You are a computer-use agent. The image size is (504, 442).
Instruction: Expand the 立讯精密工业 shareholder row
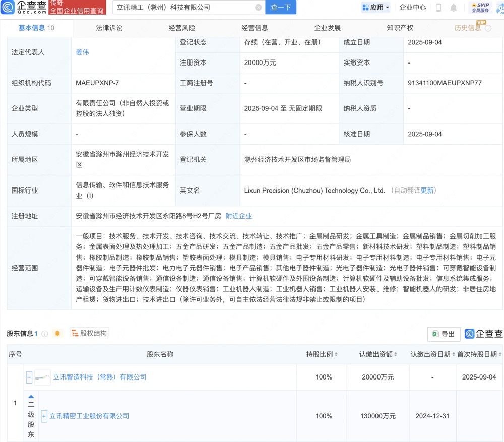44,416
